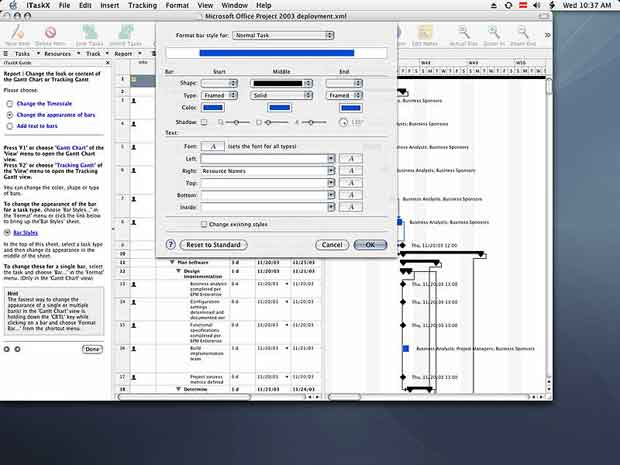
Task: Open the Tracking menu
Action: [142, 5]
